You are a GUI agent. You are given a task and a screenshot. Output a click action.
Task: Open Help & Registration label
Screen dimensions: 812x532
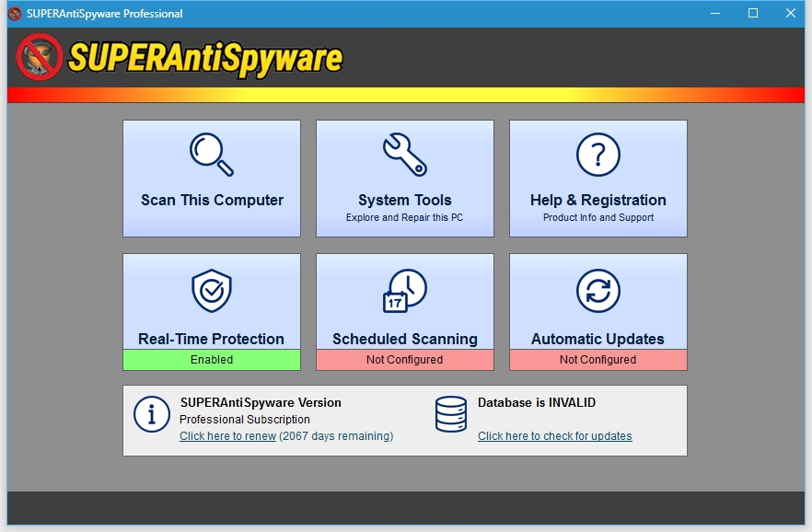[598, 200]
